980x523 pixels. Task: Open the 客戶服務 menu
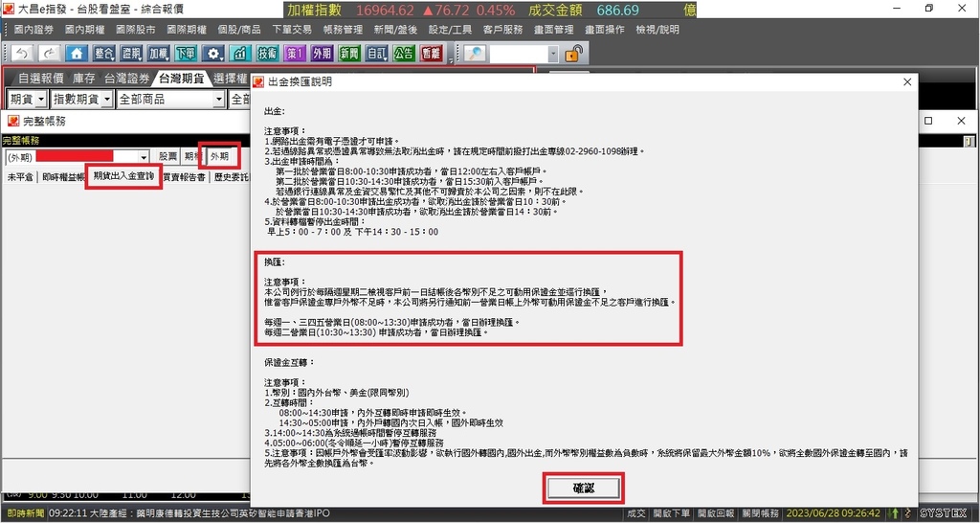(x=503, y=30)
